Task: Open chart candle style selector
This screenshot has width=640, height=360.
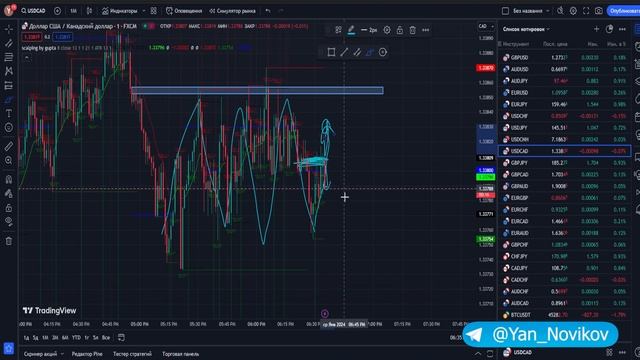Action: (x=89, y=11)
